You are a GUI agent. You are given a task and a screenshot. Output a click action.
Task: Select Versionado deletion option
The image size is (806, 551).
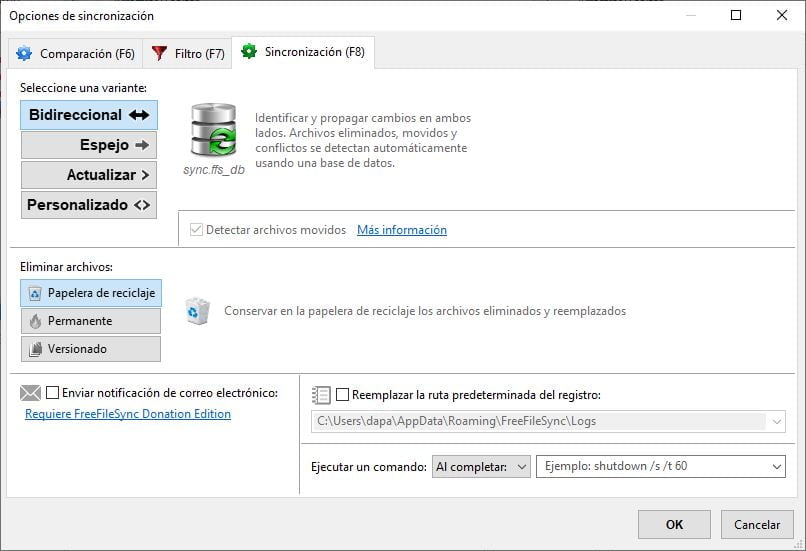tap(91, 349)
